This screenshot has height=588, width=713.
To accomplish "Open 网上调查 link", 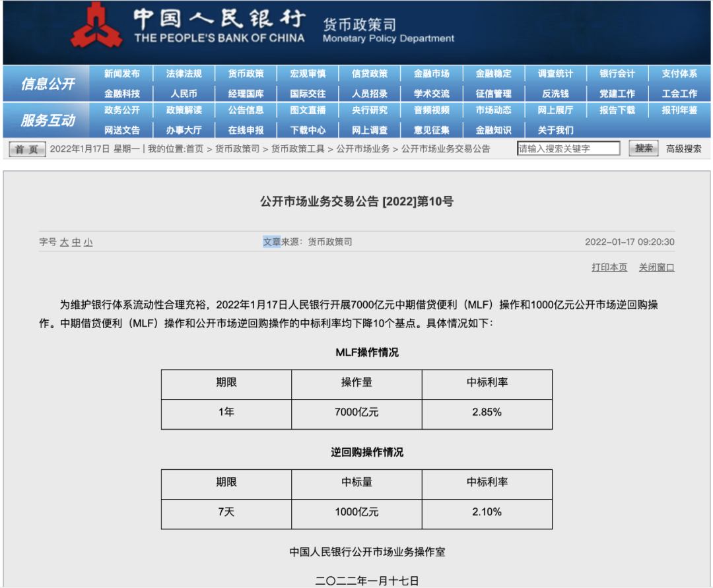I will pos(370,130).
